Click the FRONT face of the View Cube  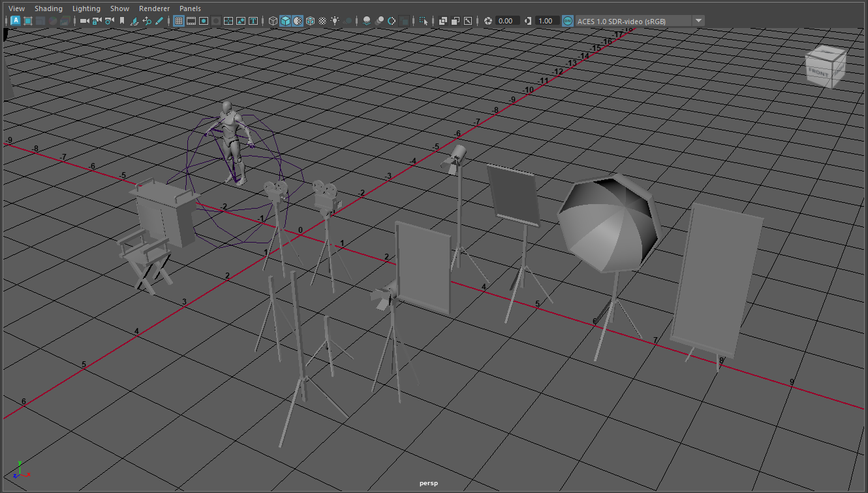coord(820,73)
